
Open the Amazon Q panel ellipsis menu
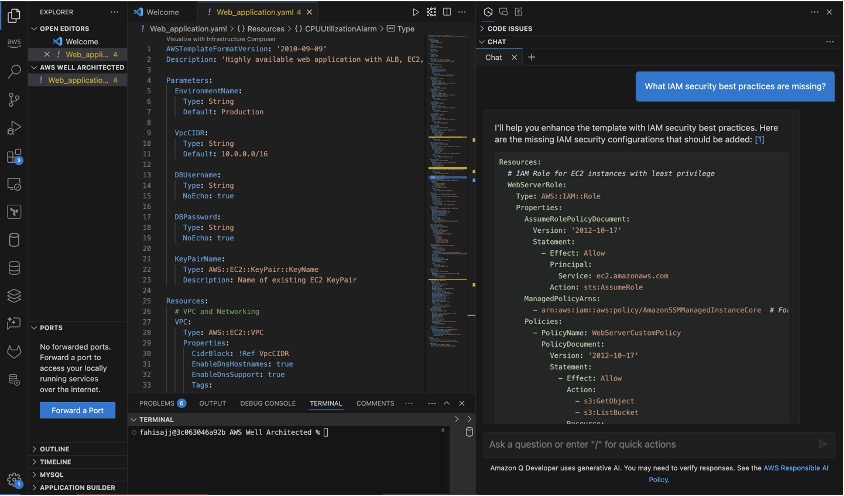point(814,12)
